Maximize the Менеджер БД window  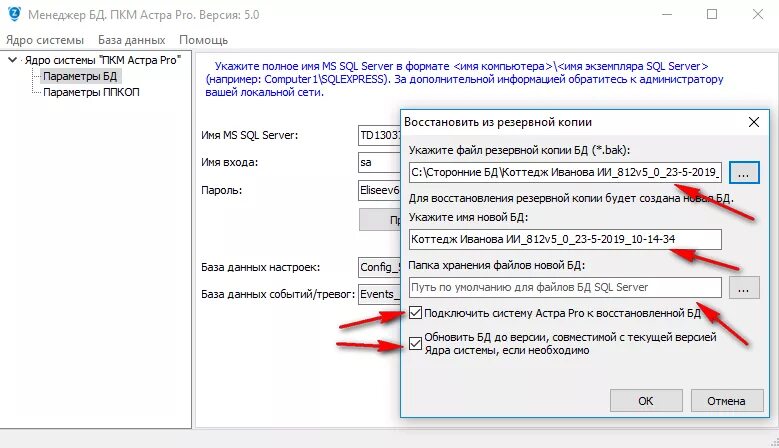[x=711, y=14]
